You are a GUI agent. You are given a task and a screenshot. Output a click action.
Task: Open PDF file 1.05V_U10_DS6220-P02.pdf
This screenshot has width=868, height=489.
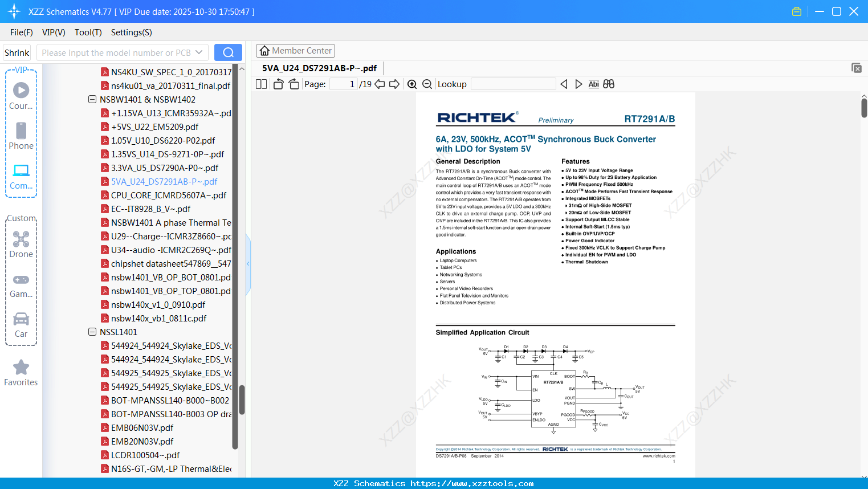pyautogui.click(x=163, y=141)
